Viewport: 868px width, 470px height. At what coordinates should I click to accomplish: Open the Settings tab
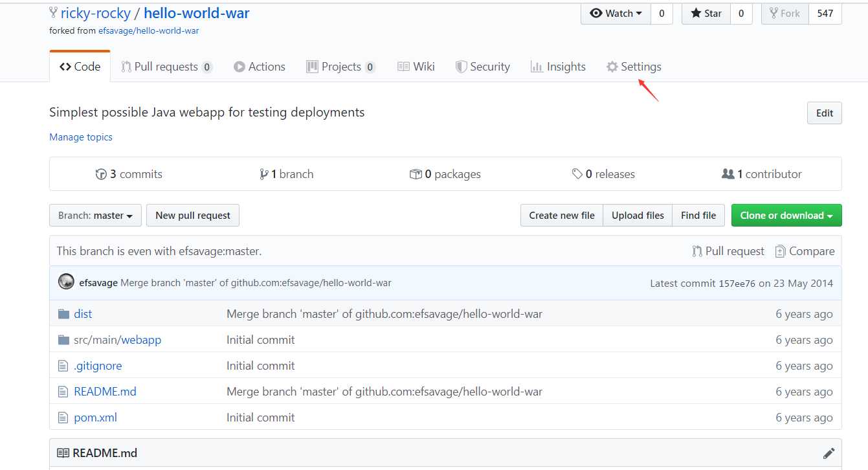pos(634,67)
